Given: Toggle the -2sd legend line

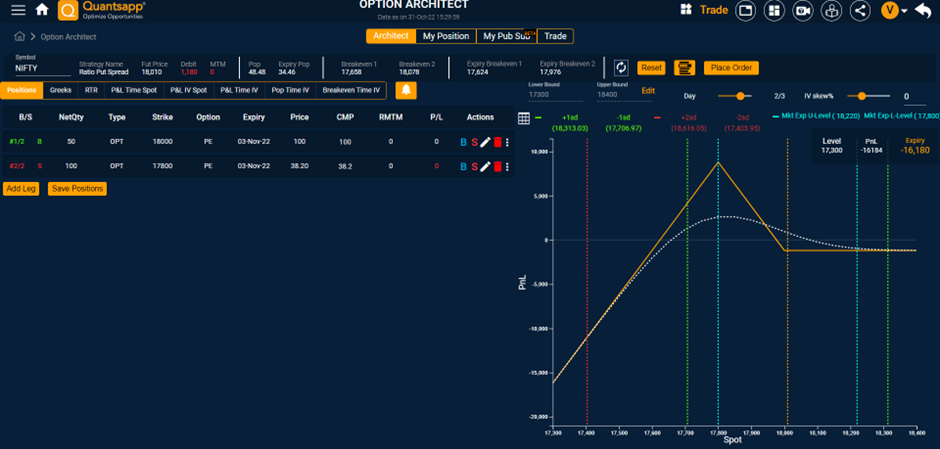Looking at the screenshot, I should pyautogui.click(x=742, y=122).
